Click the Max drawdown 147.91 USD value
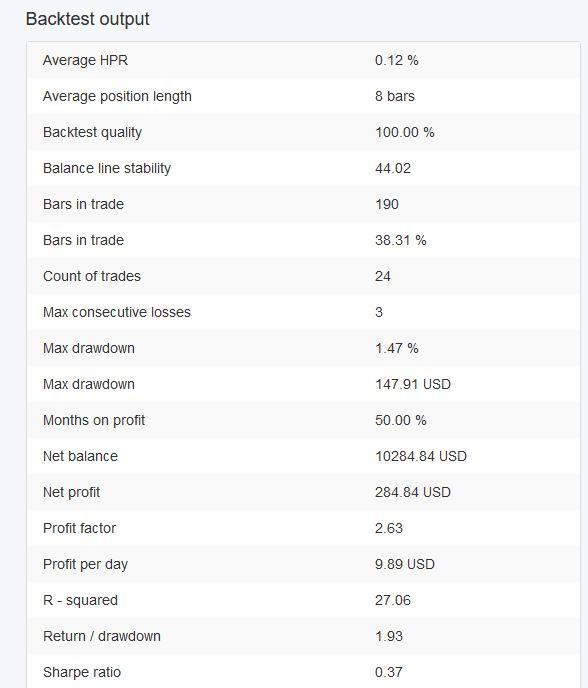The width and height of the screenshot is (588, 688). click(413, 384)
